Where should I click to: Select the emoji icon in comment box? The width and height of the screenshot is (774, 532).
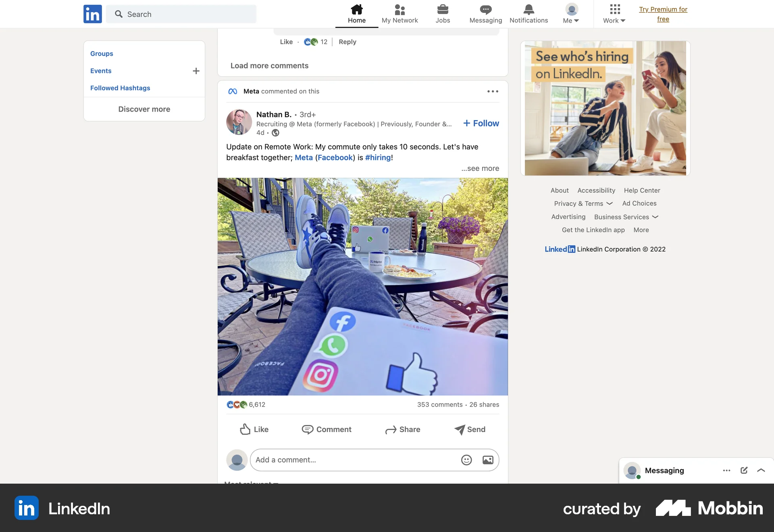(x=466, y=460)
